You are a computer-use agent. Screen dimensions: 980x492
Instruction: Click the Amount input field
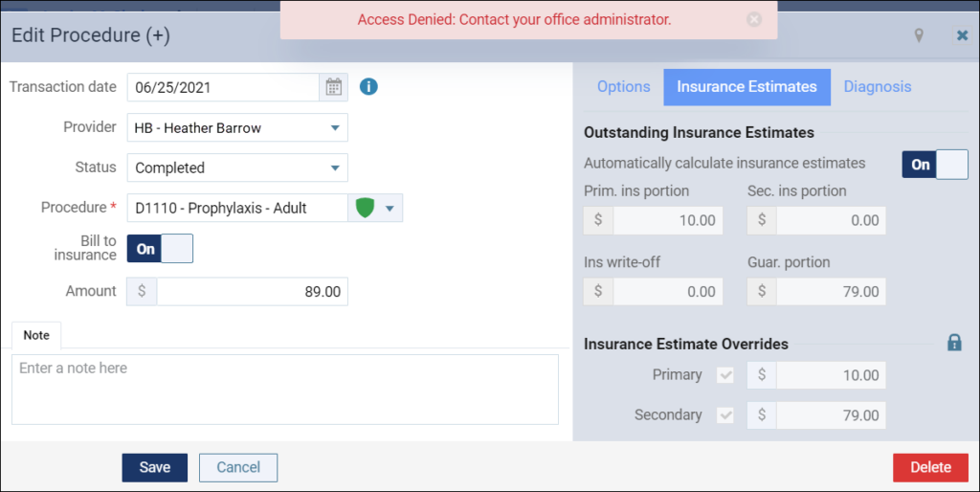click(x=252, y=291)
